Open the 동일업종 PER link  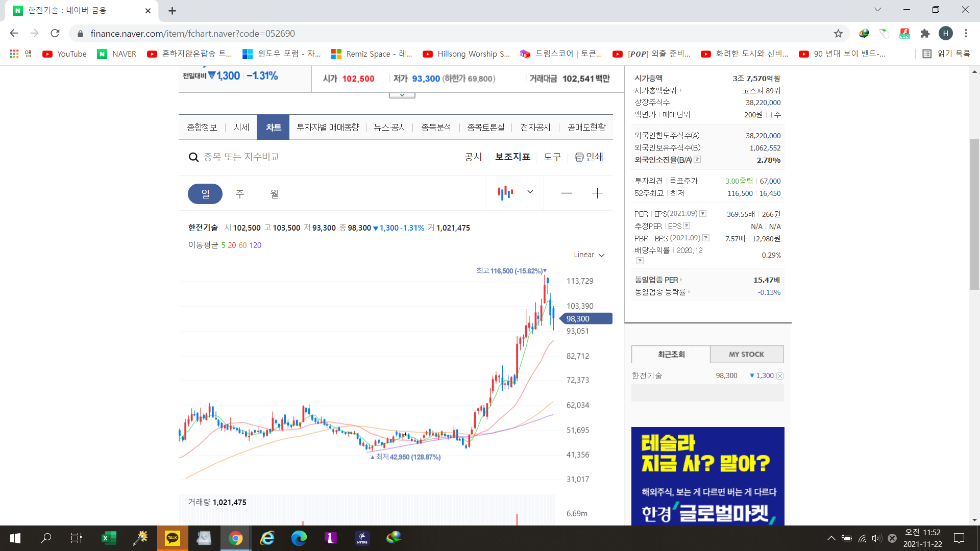tap(658, 280)
